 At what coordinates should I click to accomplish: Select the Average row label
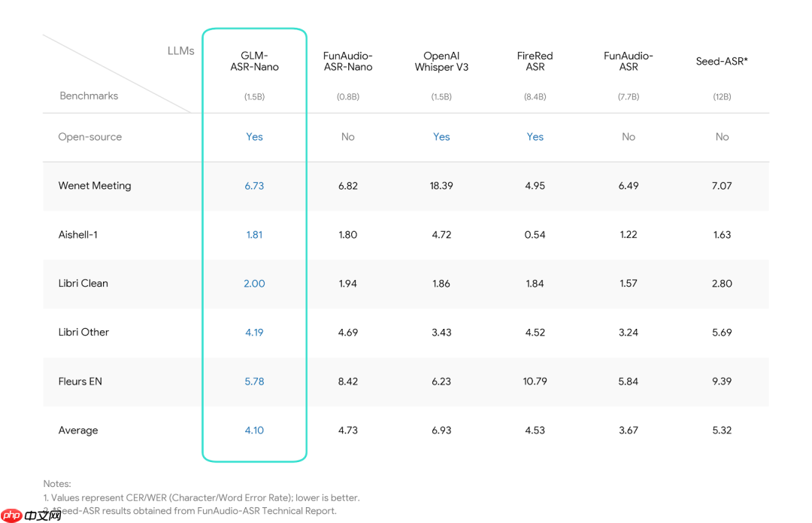[x=78, y=430]
